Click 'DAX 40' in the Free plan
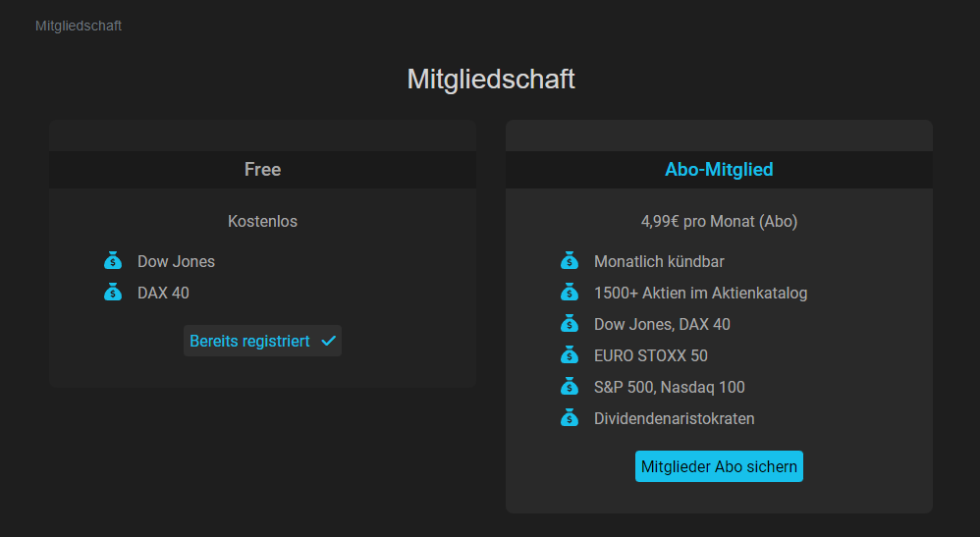980x537 pixels. (163, 293)
